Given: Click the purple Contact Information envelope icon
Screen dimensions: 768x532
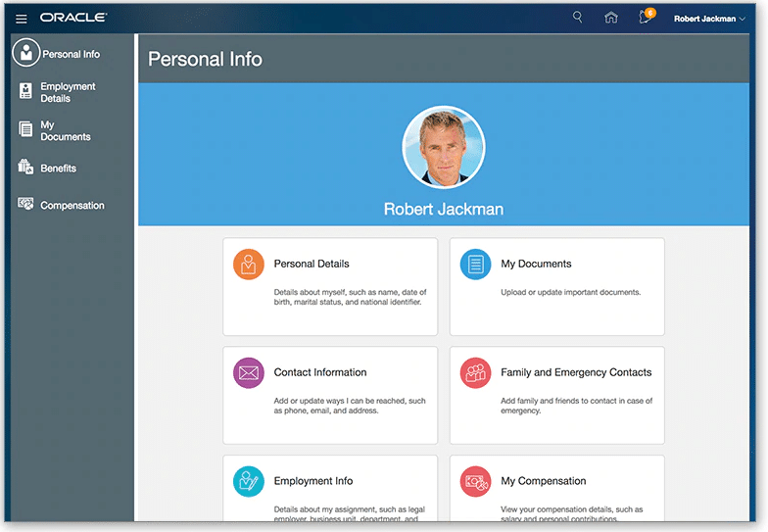Looking at the screenshot, I should pyautogui.click(x=249, y=373).
